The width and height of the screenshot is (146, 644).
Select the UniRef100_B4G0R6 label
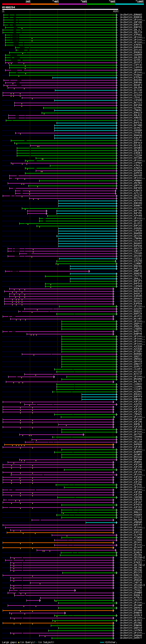[131, 80]
